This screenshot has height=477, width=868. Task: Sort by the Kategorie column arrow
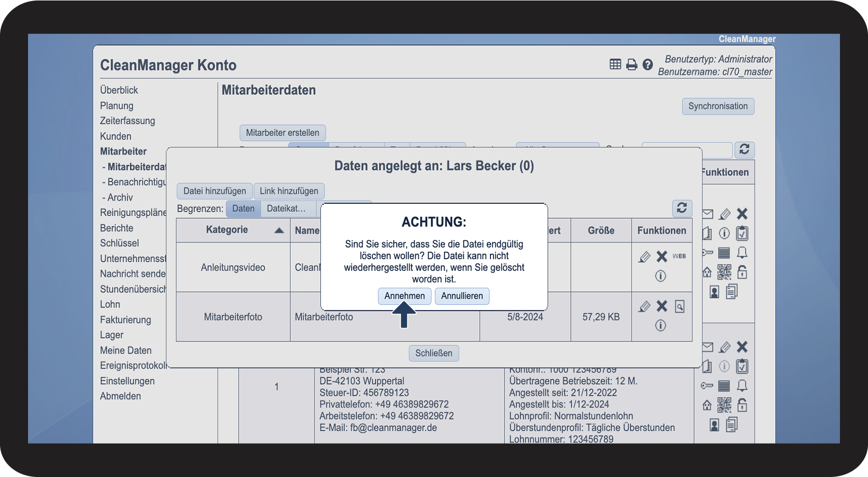click(279, 230)
